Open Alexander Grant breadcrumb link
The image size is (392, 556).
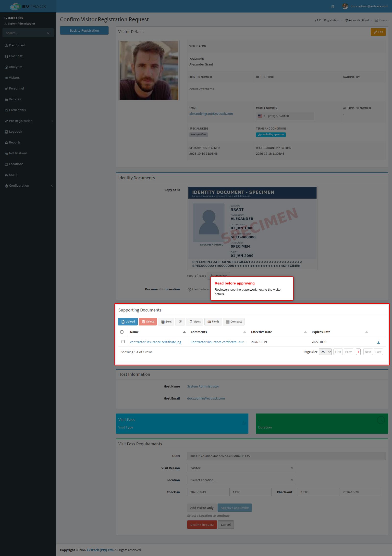point(357,20)
